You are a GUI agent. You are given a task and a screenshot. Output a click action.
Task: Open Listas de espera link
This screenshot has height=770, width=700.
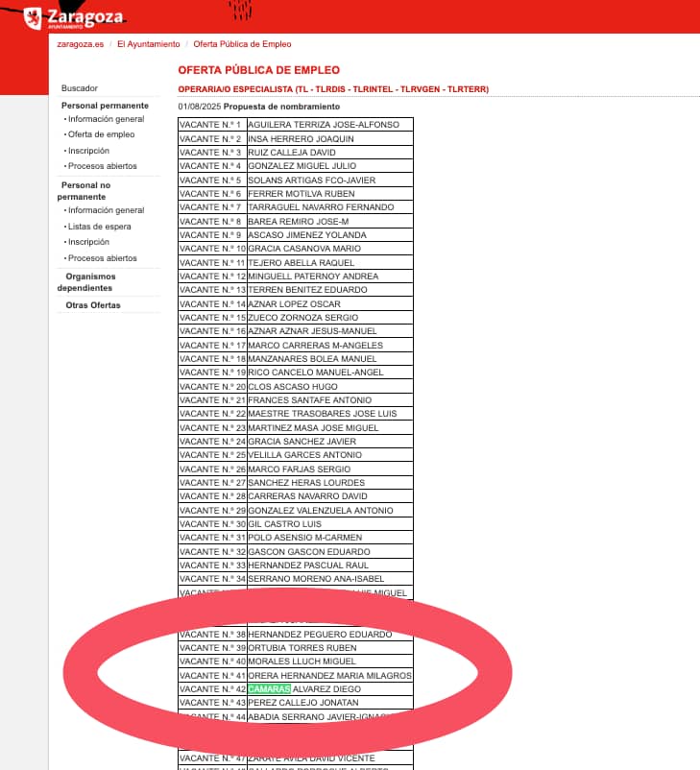(99, 227)
